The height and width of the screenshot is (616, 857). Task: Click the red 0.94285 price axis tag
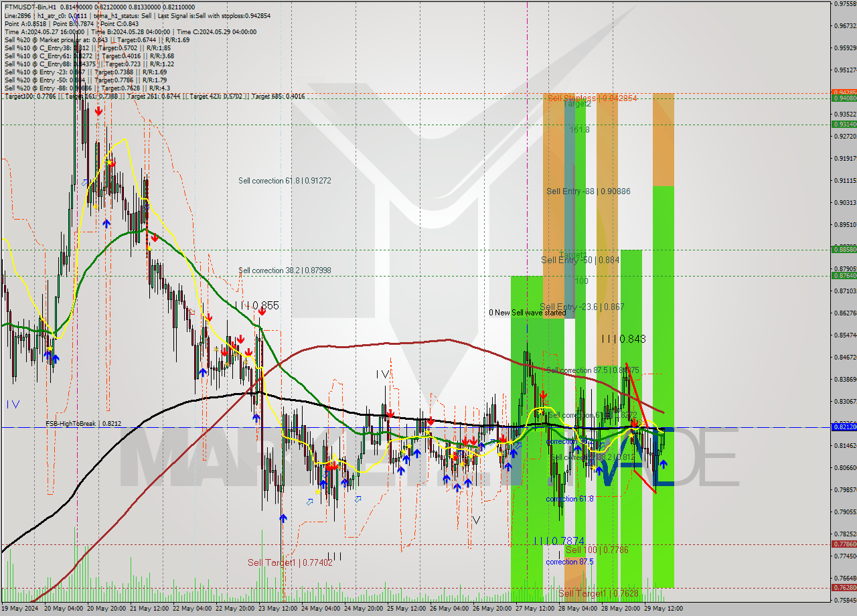[844, 92]
